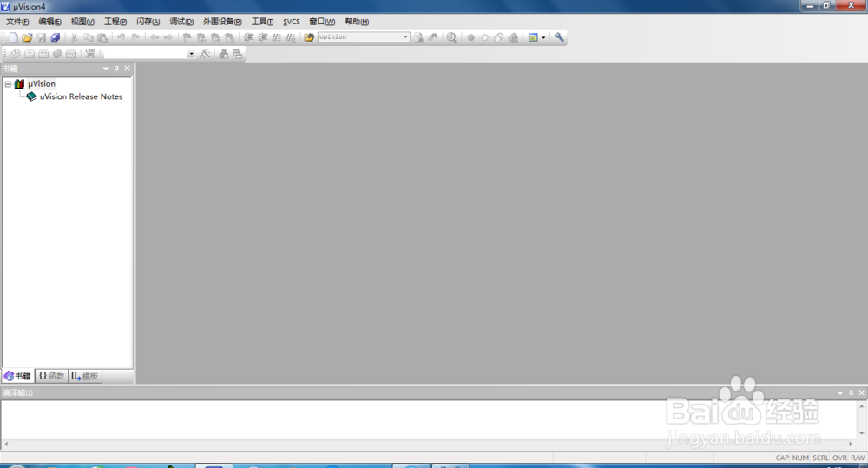This screenshot has width=868, height=468.
Task: Undo the last edit
Action: point(121,37)
